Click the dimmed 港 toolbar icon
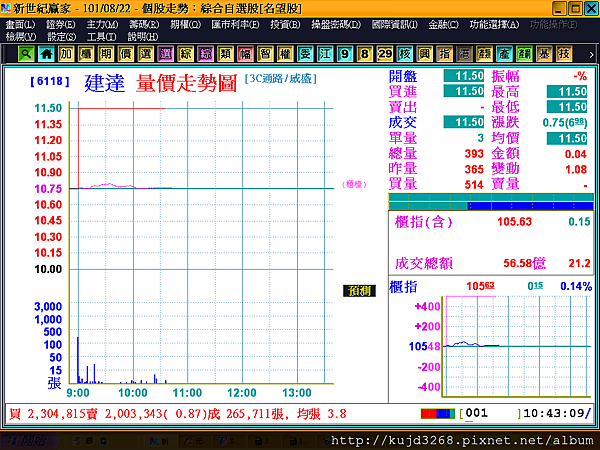 tap(464, 54)
